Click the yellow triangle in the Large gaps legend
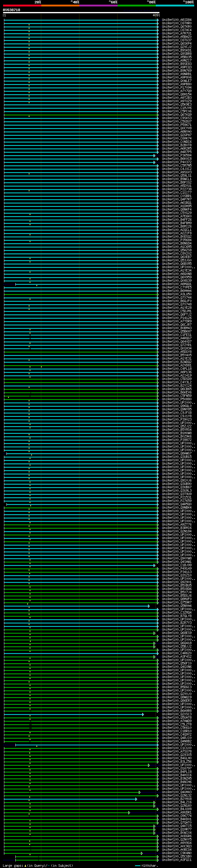Viewport: 197px width, 868px height. pyautogui.click(x=25, y=865)
